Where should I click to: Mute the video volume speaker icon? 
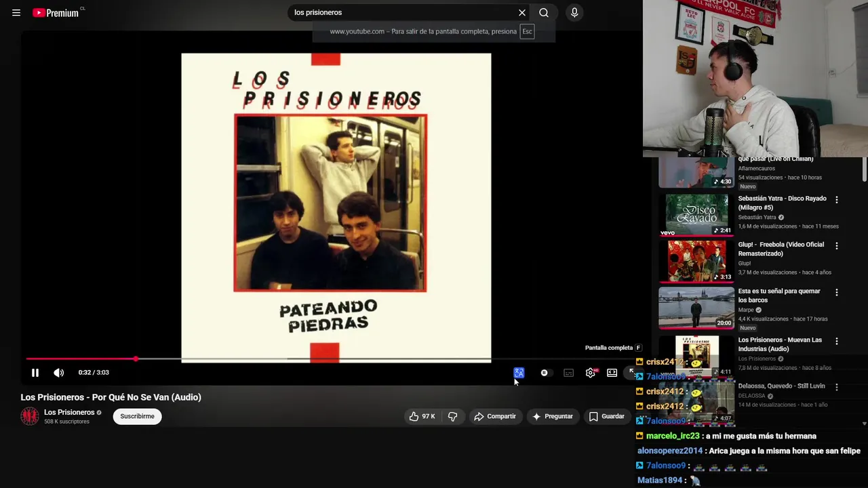pyautogui.click(x=59, y=372)
